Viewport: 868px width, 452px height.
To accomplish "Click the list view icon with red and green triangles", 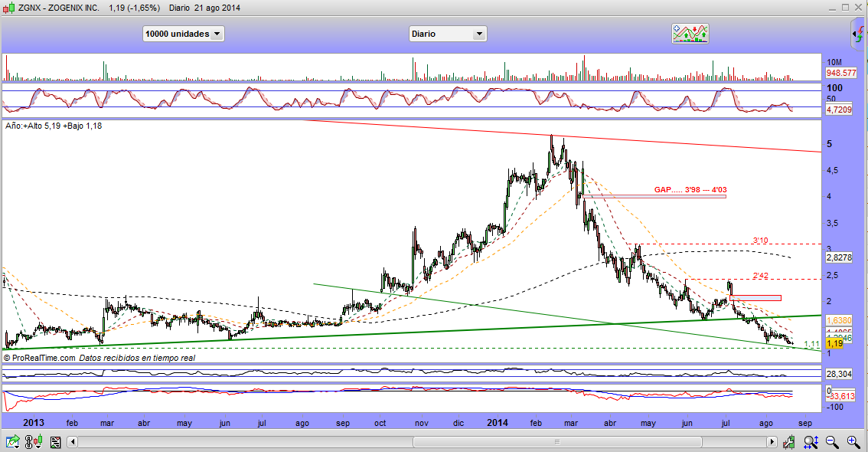I will click(x=55, y=442).
